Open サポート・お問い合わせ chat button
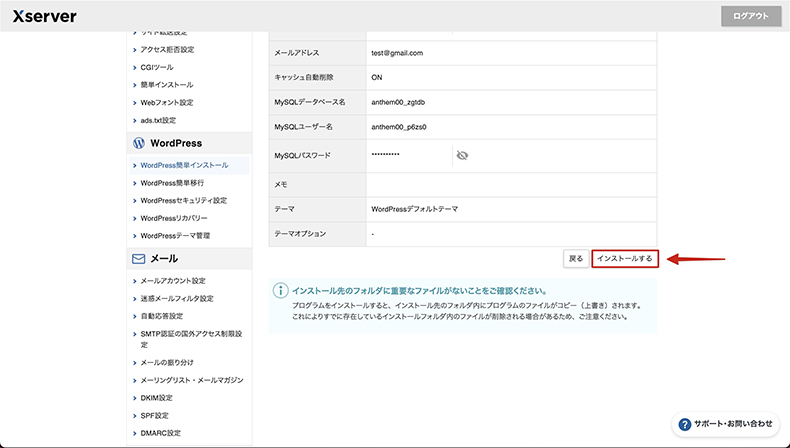This screenshot has height=448, width=790. pyautogui.click(x=726, y=424)
